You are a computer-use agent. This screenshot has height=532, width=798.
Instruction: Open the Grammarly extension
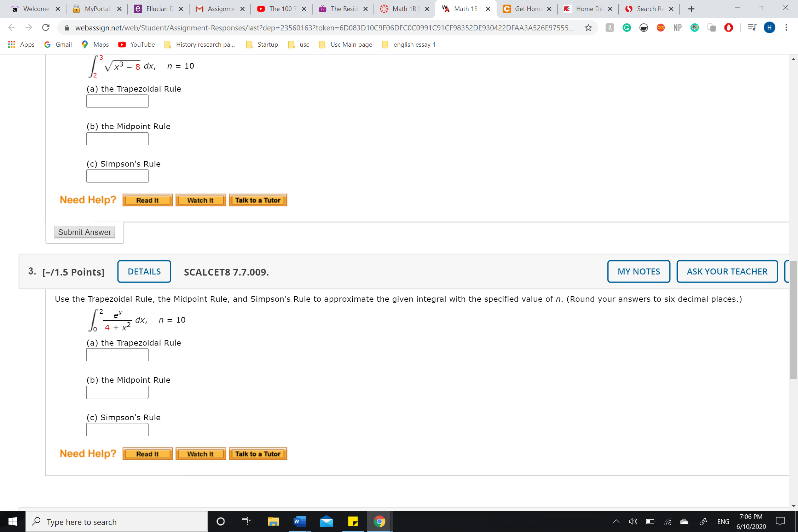coord(627,28)
